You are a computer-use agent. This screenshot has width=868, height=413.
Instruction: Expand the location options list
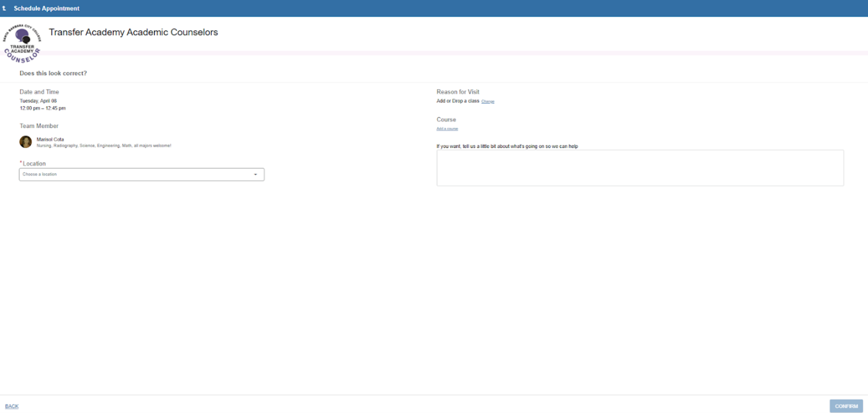point(141,174)
